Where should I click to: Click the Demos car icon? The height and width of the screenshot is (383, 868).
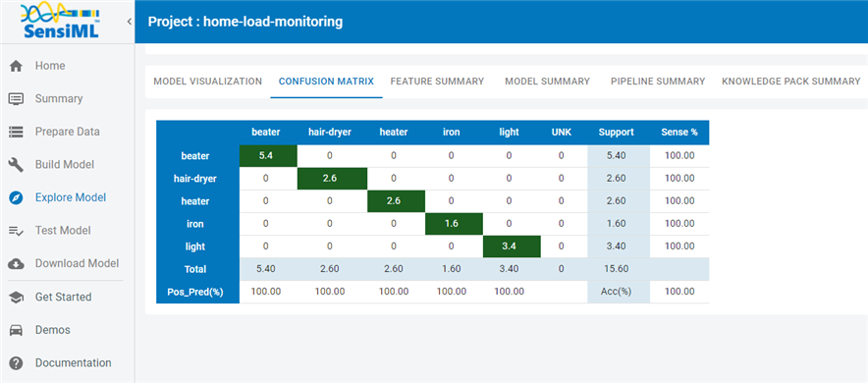tap(17, 330)
